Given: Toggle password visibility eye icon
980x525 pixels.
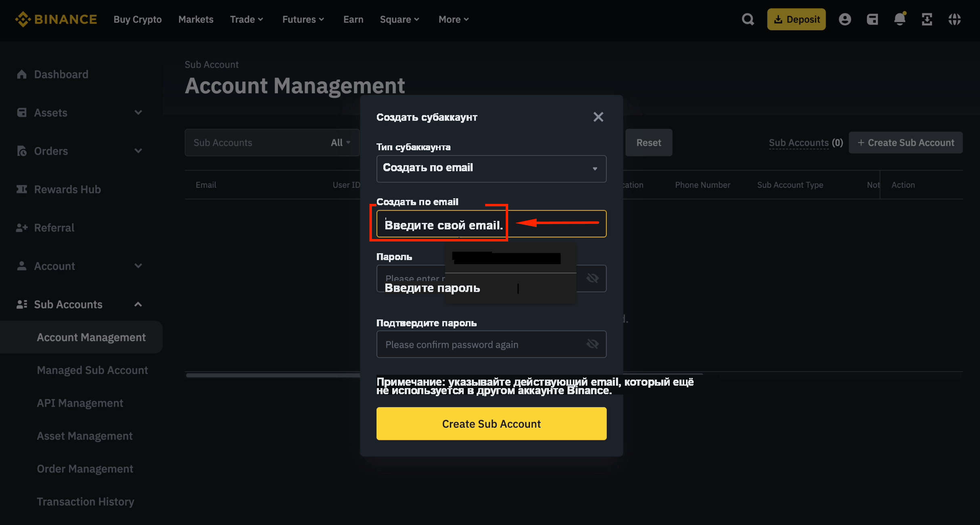Looking at the screenshot, I should point(592,278).
